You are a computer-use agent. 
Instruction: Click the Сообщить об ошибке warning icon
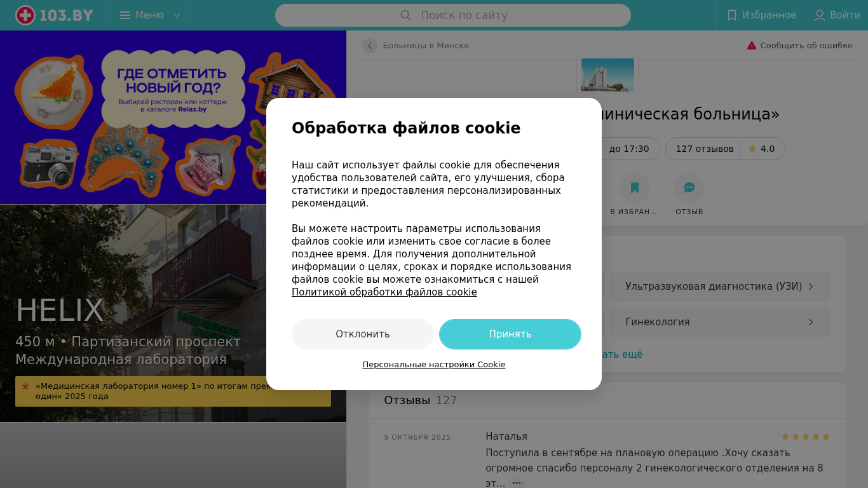(752, 46)
